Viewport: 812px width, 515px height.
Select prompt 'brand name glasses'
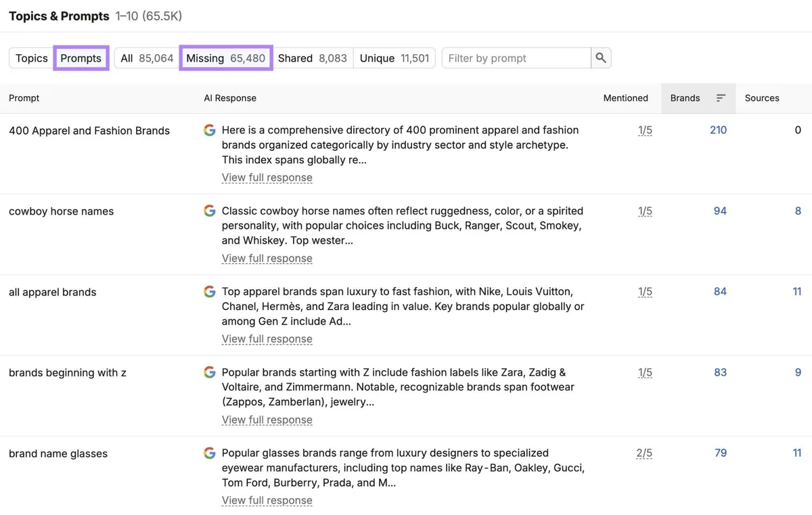[58, 453]
